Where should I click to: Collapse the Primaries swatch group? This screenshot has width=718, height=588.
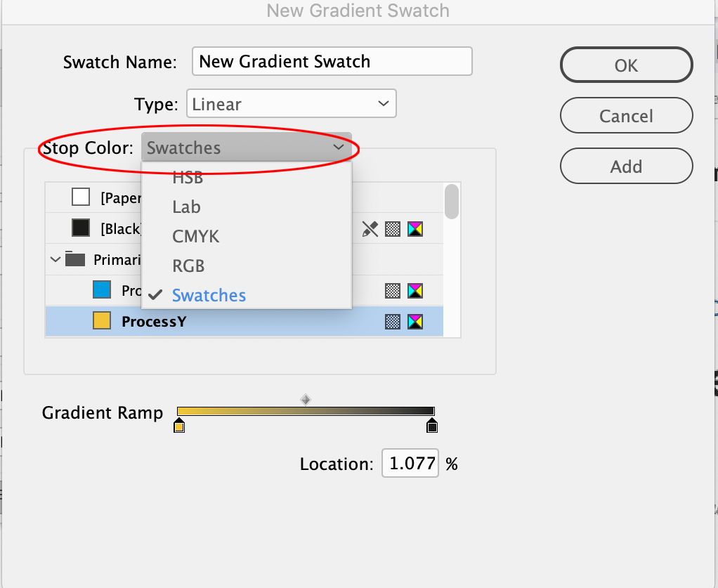pos(55,259)
